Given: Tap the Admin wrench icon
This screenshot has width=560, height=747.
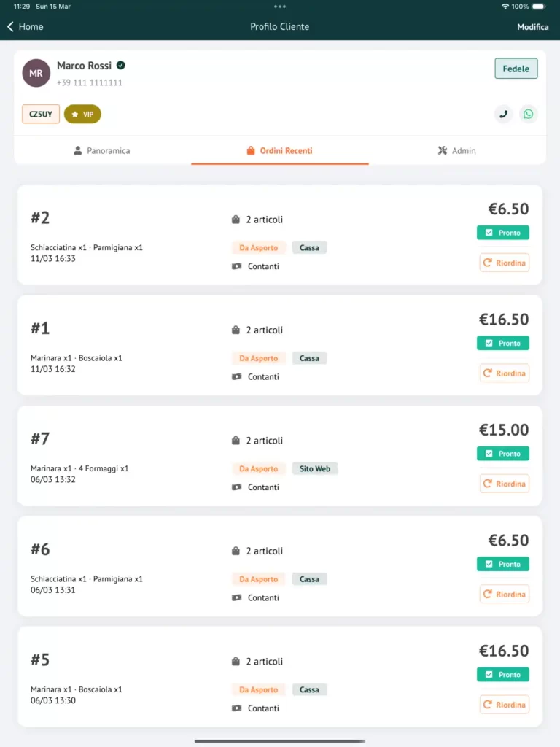Looking at the screenshot, I should tap(443, 151).
